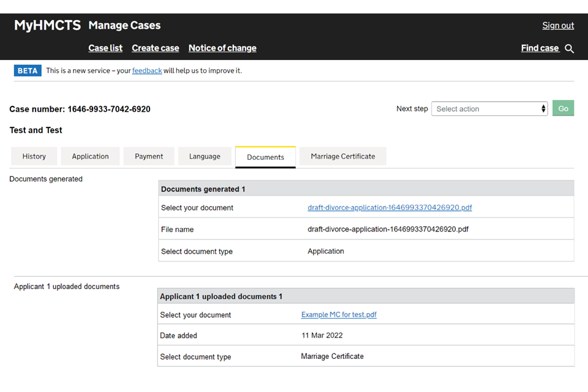Click the Find case link

[x=540, y=48]
